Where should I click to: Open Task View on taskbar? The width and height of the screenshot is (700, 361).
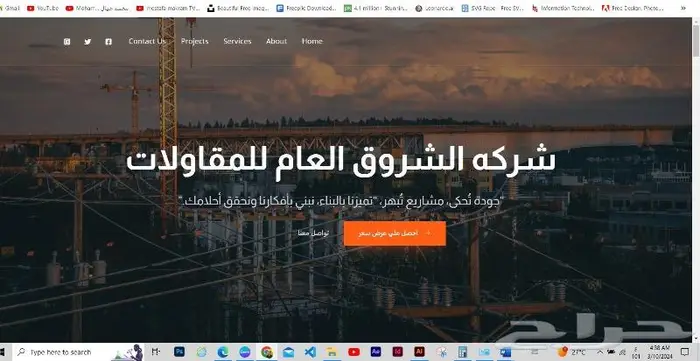(x=155, y=352)
